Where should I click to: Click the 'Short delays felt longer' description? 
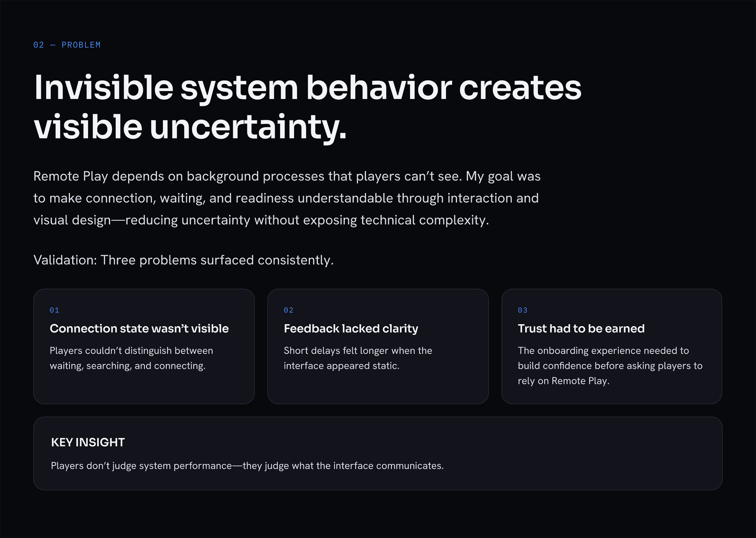(x=358, y=358)
